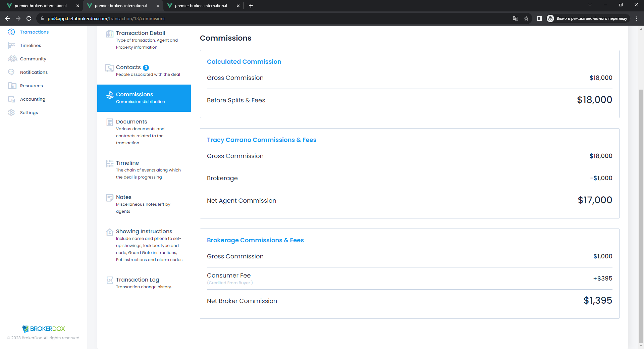Click the Contacts phone icon

pyautogui.click(x=110, y=68)
